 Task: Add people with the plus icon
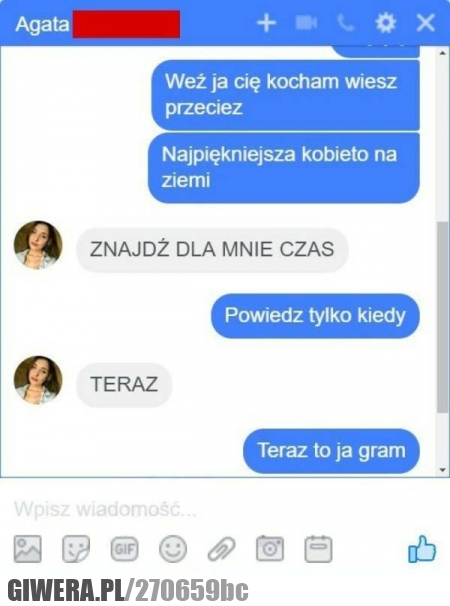pyautogui.click(x=267, y=24)
